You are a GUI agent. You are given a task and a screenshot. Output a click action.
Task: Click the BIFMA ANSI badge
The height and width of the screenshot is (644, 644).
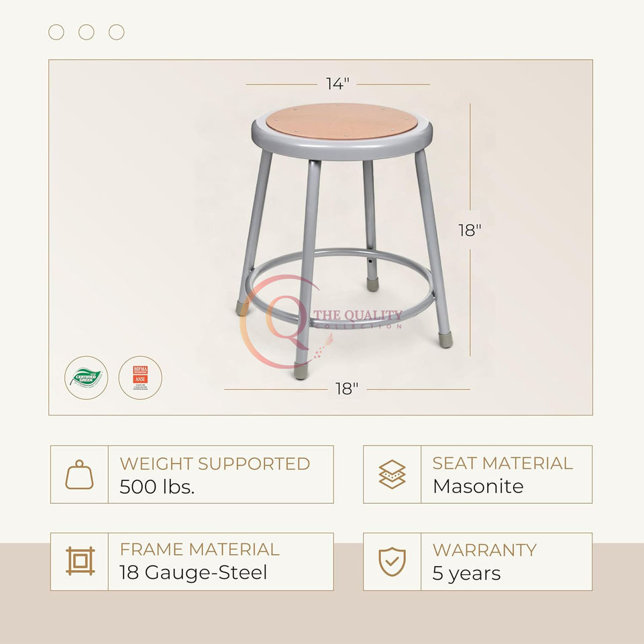point(140,377)
